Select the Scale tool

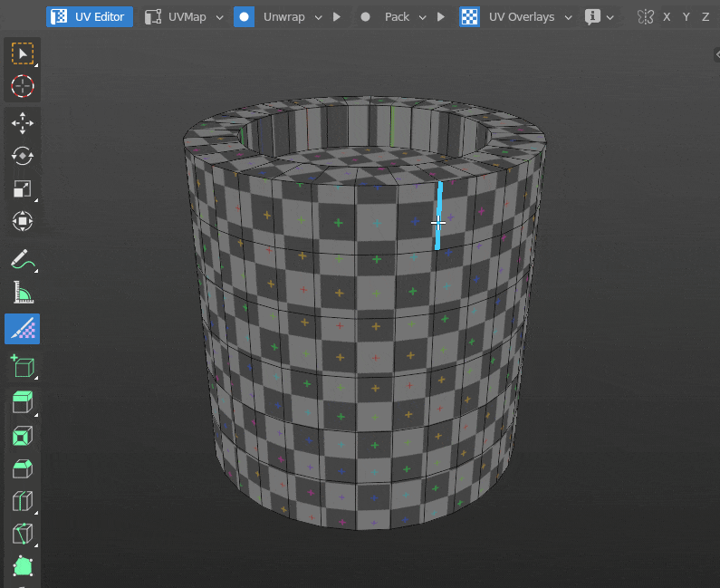[23, 188]
